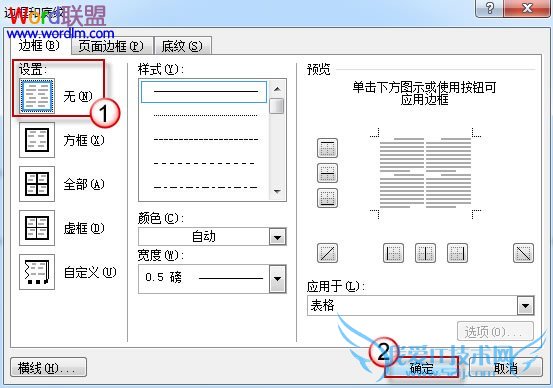Select the dotted line style
The image size is (553, 388).
pyautogui.click(x=205, y=115)
